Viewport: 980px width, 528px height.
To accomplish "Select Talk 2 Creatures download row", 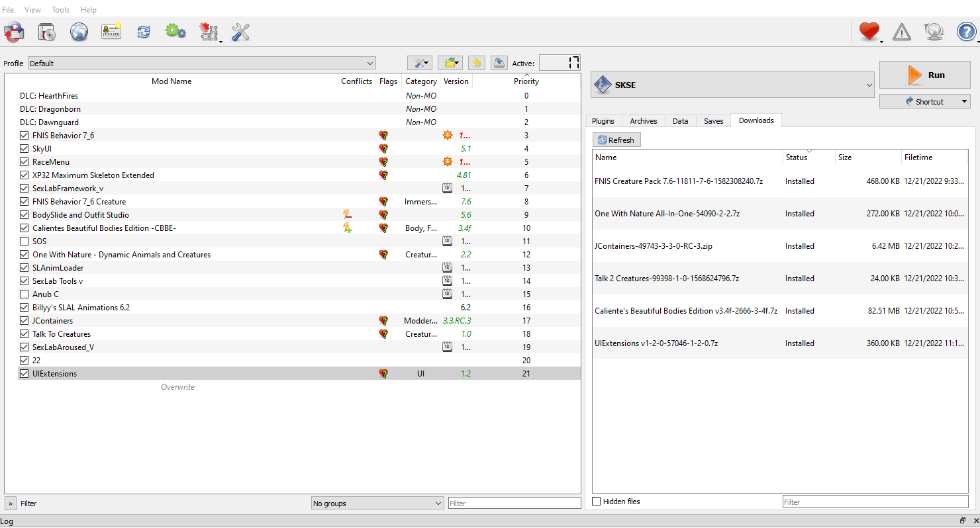I will pos(780,279).
